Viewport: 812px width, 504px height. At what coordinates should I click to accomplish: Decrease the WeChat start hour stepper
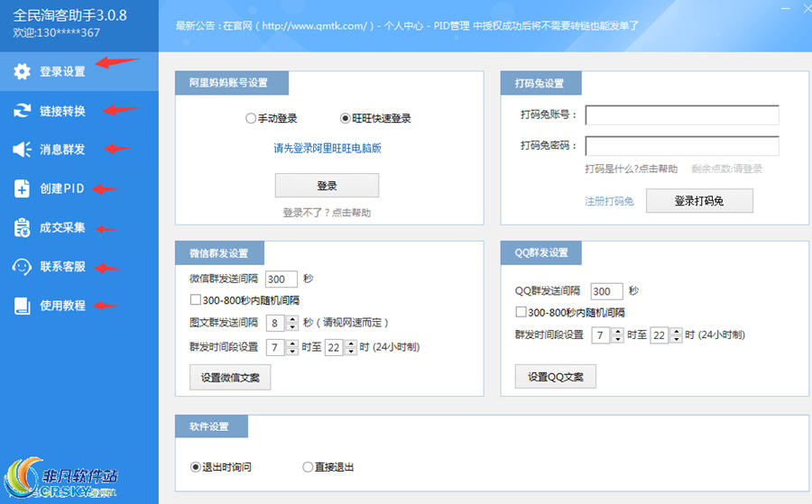coord(292,352)
